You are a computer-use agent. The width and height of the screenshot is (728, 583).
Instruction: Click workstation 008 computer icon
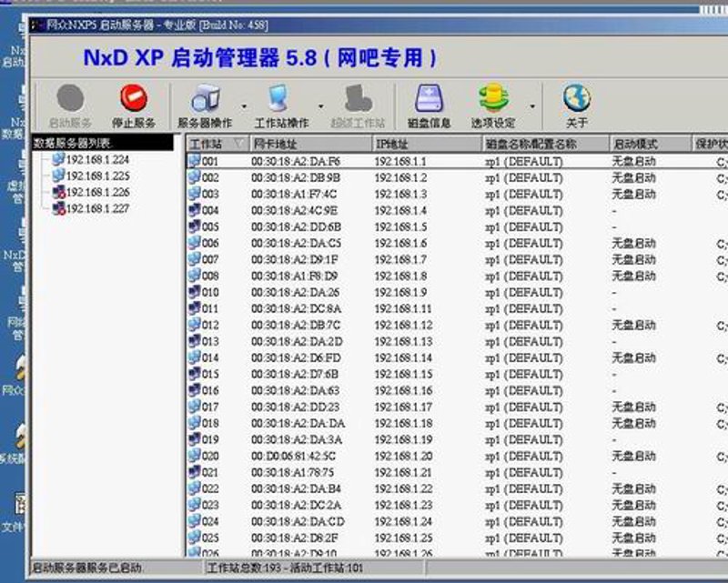pos(194,276)
